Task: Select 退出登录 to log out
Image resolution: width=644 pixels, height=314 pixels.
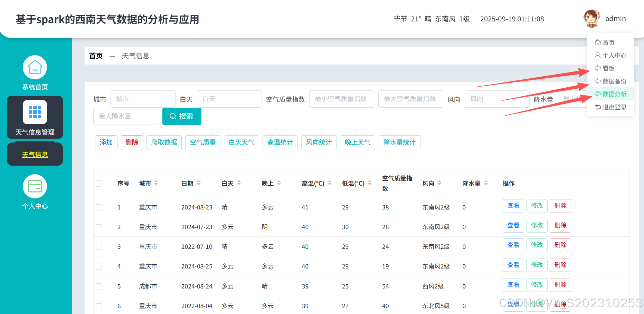Action: pyautogui.click(x=610, y=107)
